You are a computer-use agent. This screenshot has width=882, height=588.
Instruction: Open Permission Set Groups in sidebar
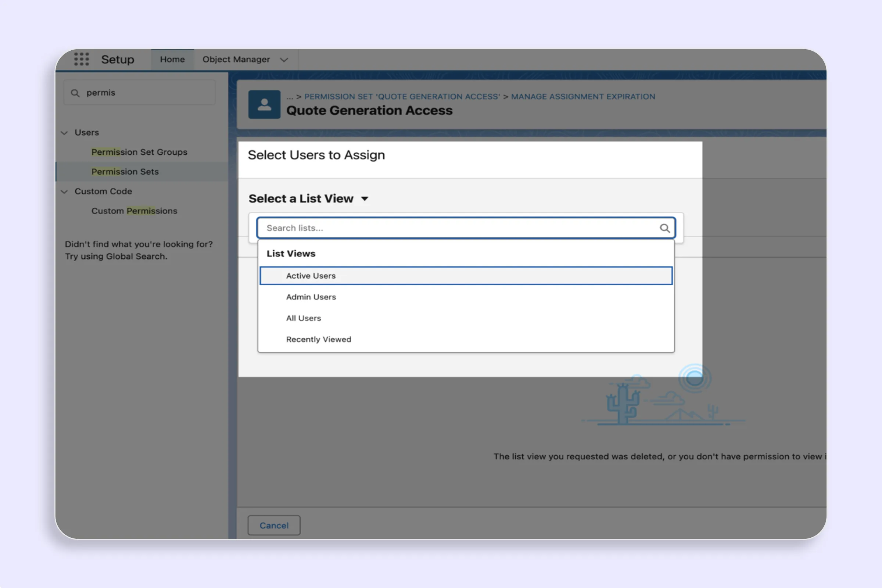[x=139, y=152]
